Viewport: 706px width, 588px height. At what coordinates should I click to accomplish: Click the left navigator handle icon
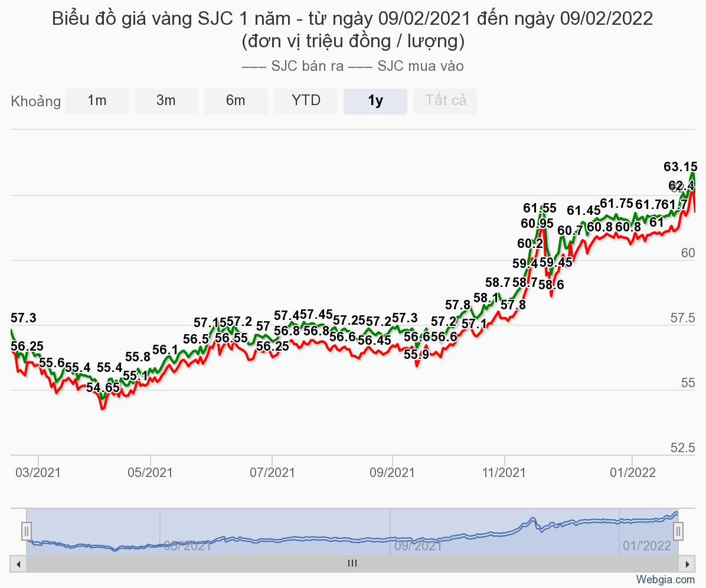click(27, 531)
